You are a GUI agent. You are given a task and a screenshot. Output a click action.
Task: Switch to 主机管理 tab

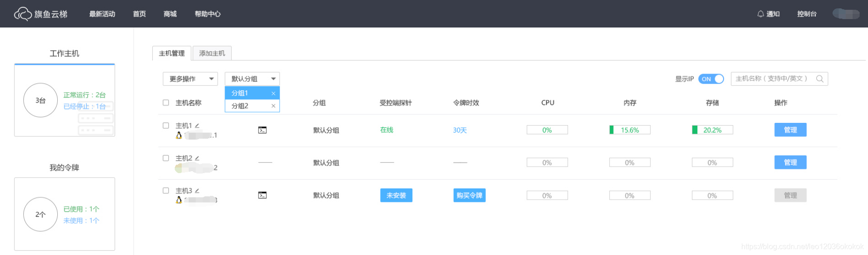172,53
